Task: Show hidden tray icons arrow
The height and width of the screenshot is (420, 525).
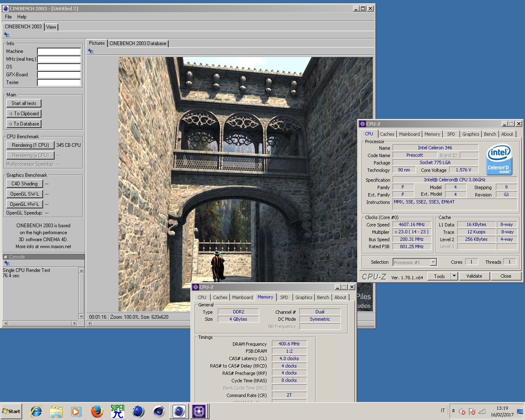Action: 453,411
